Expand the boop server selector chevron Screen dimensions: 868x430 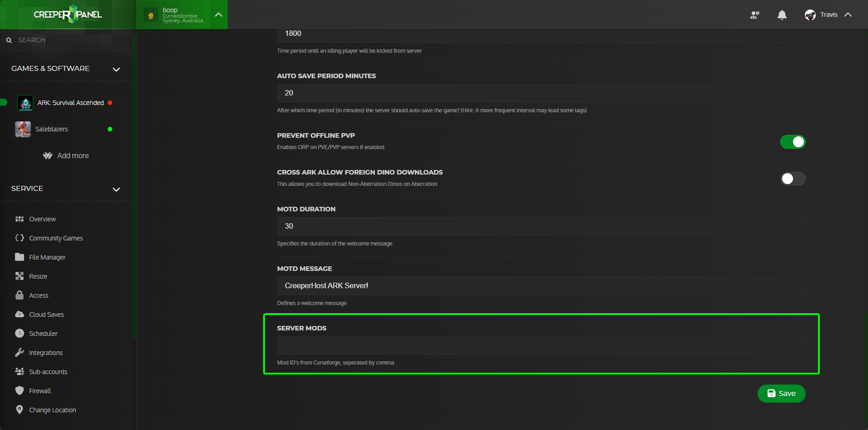219,15
